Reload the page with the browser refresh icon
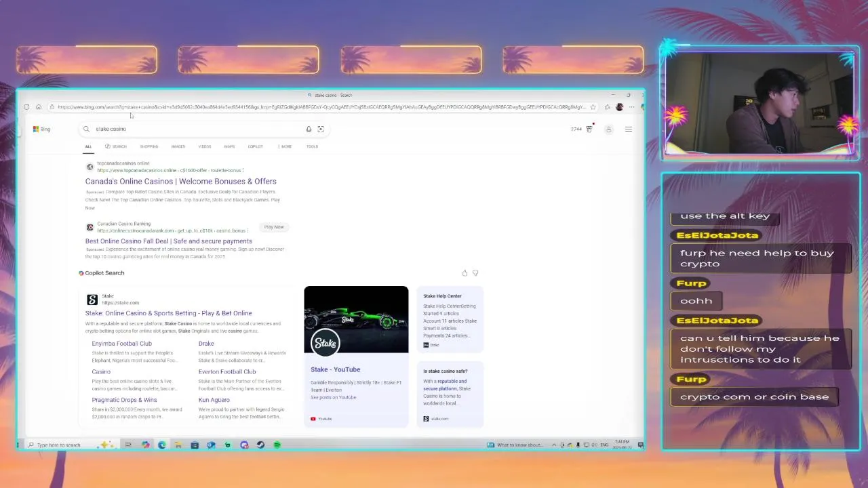This screenshot has width=868, height=488. click(26, 107)
